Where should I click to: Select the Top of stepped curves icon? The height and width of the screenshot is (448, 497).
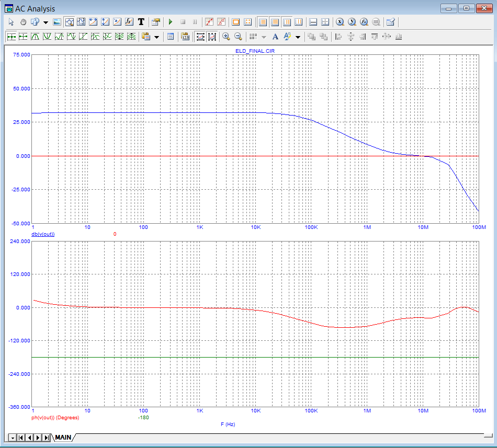pos(119,37)
